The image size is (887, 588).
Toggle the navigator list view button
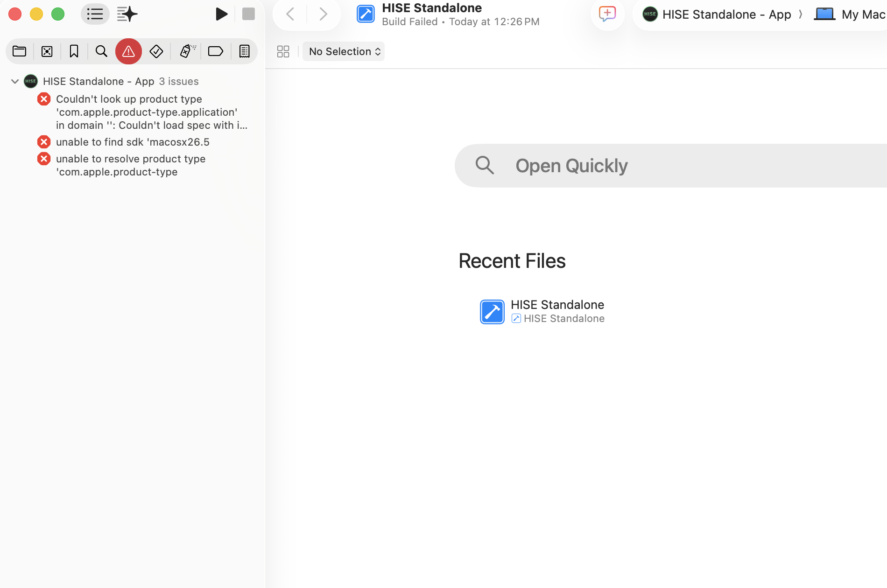[95, 14]
